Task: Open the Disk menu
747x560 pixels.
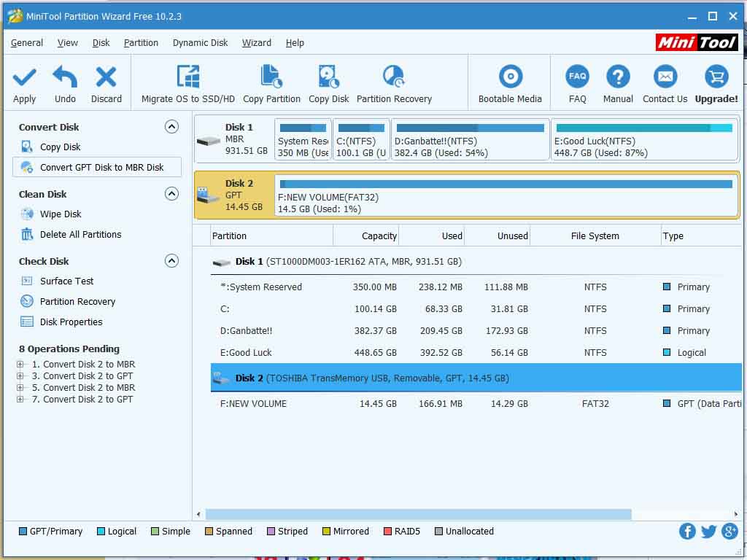Action: (x=101, y=43)
